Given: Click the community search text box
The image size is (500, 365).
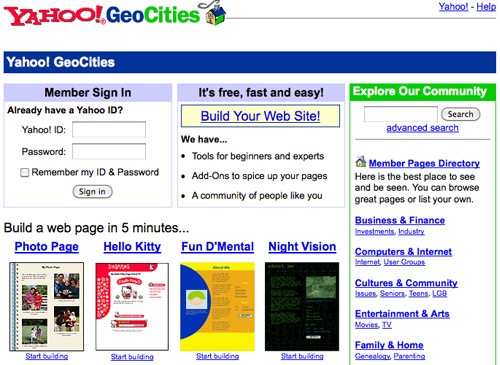Looking at the screenshot, I should [401, 114].
